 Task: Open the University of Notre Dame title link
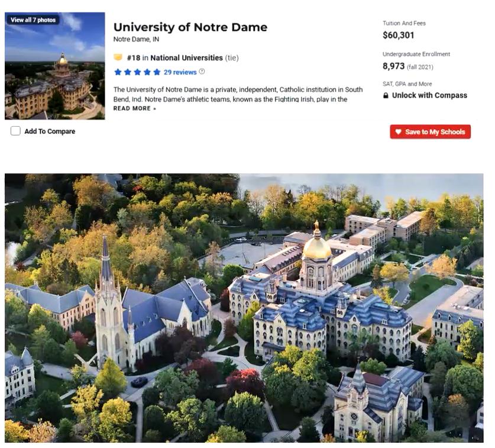click(190, 27)
